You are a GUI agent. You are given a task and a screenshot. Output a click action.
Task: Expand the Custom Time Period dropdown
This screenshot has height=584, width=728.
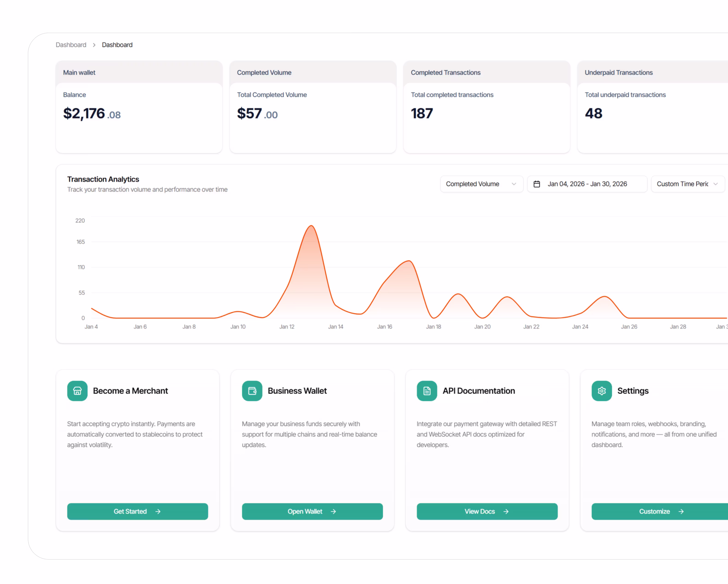click(687, 184)
